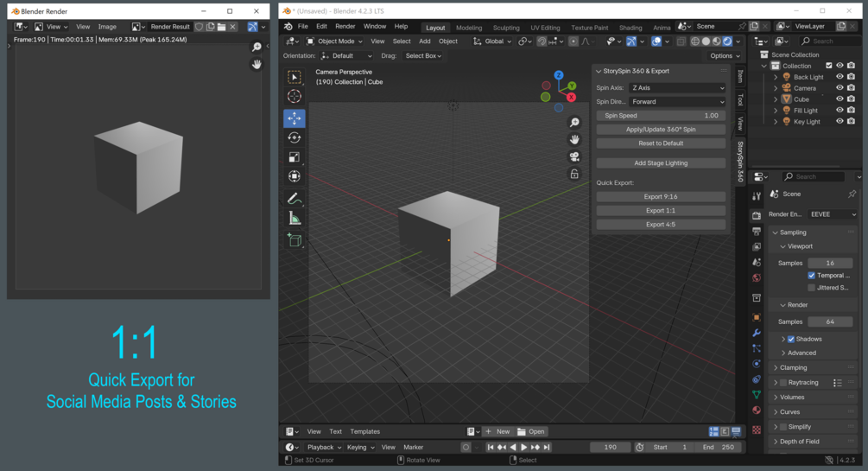Click the outliner Search field
This screenshot has width=868, height=471.
tap(829, 41)
